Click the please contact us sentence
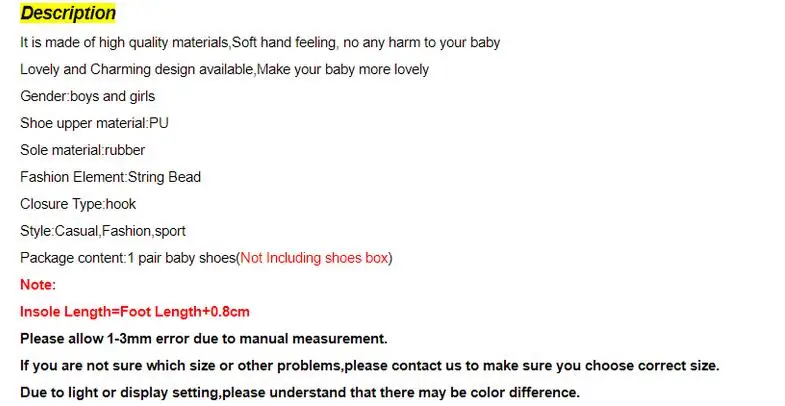Screen dimensions: 785x406 369,366
